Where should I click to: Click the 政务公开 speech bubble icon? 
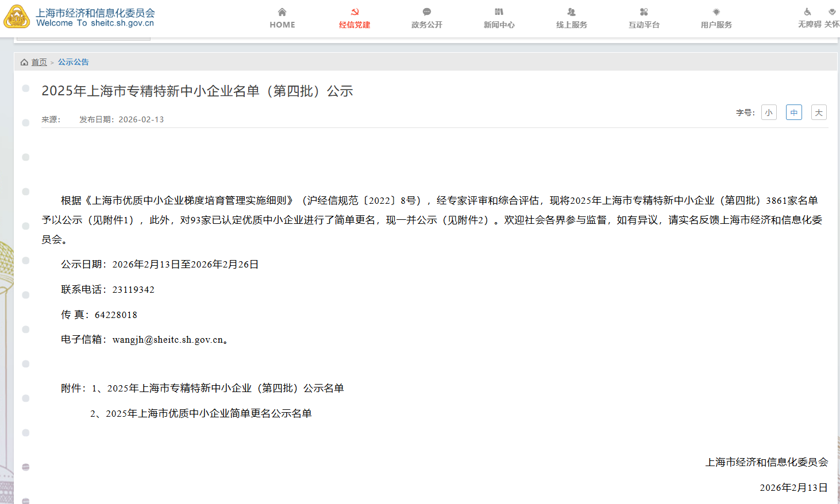pos(427,12)
